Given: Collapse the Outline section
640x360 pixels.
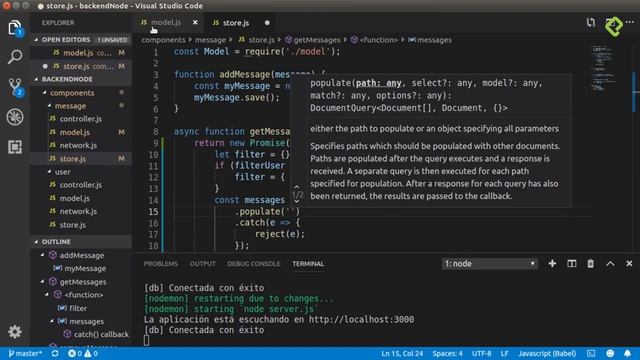Looking at the screenshot, I should [x=36, y=242].
